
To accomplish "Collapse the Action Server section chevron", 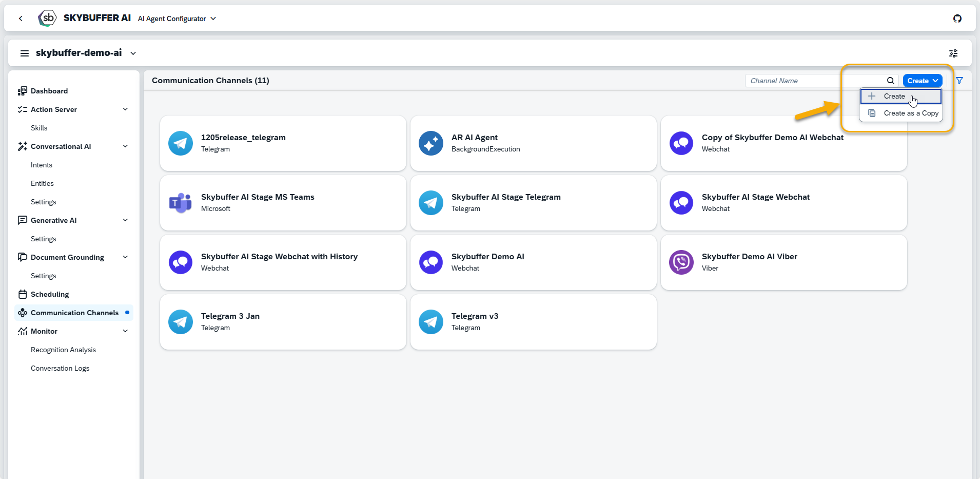I will 125,109.
